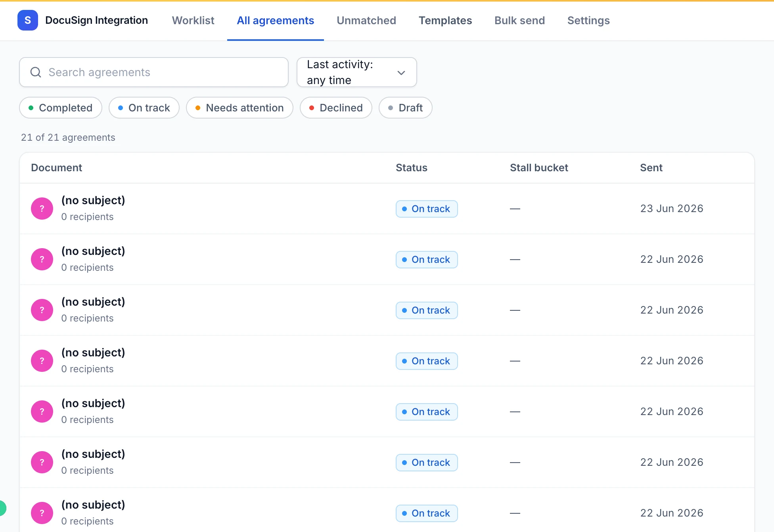774x532 pixels.
Task: Click the chevron in Last activity selector
Action: pos(401,73)
